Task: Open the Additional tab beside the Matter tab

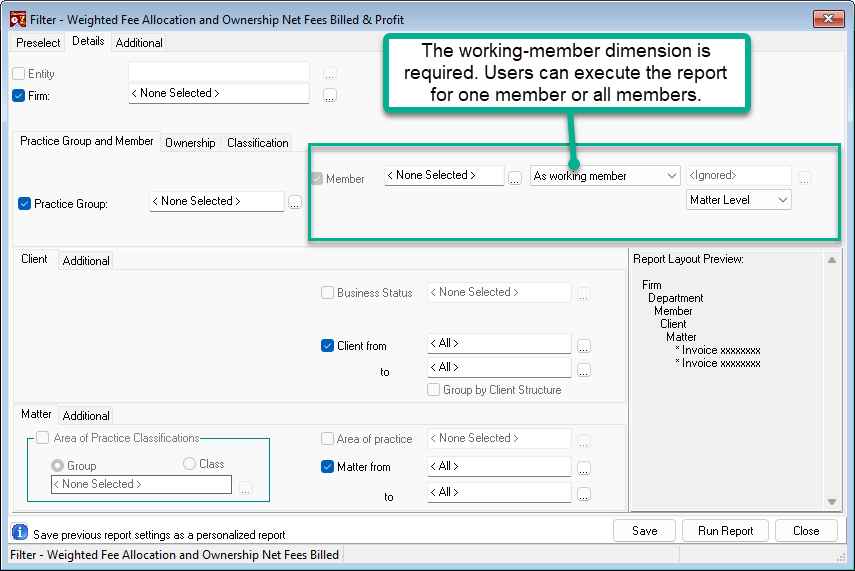Action: 86,416
